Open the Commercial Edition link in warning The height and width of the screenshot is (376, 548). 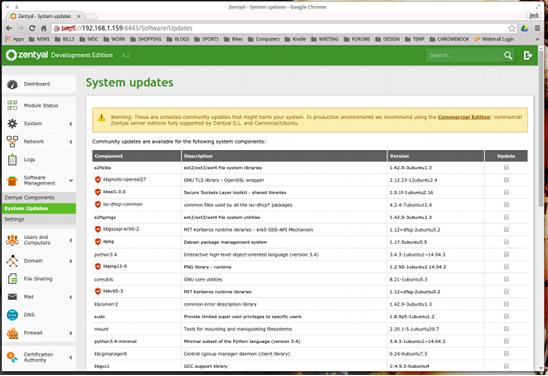click(464, 117)
